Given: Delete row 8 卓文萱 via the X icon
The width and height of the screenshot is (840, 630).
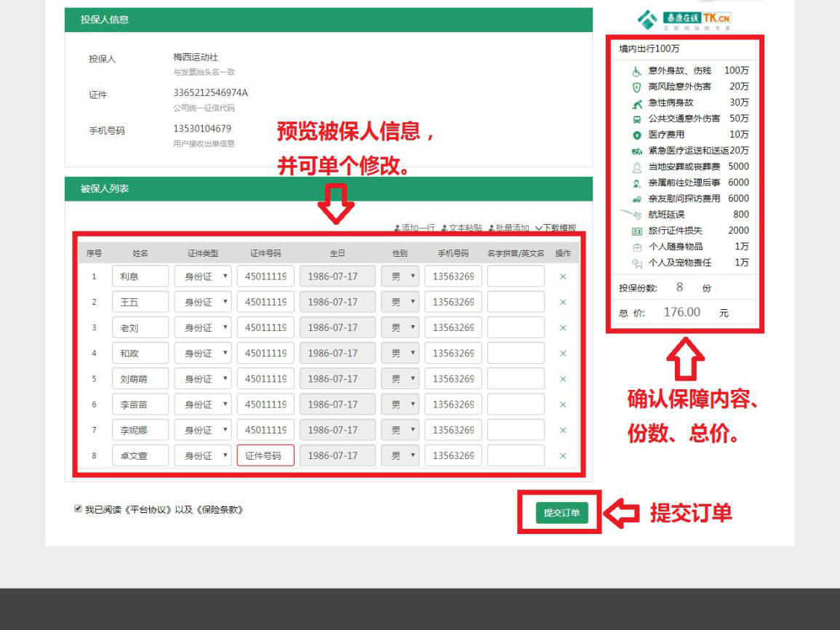Looking at the screenshot, I should click(563, 456).
